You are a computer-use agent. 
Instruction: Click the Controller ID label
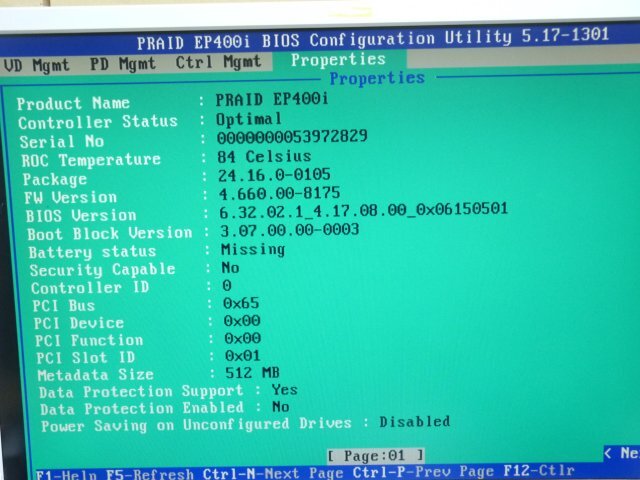tap(90, 288)
